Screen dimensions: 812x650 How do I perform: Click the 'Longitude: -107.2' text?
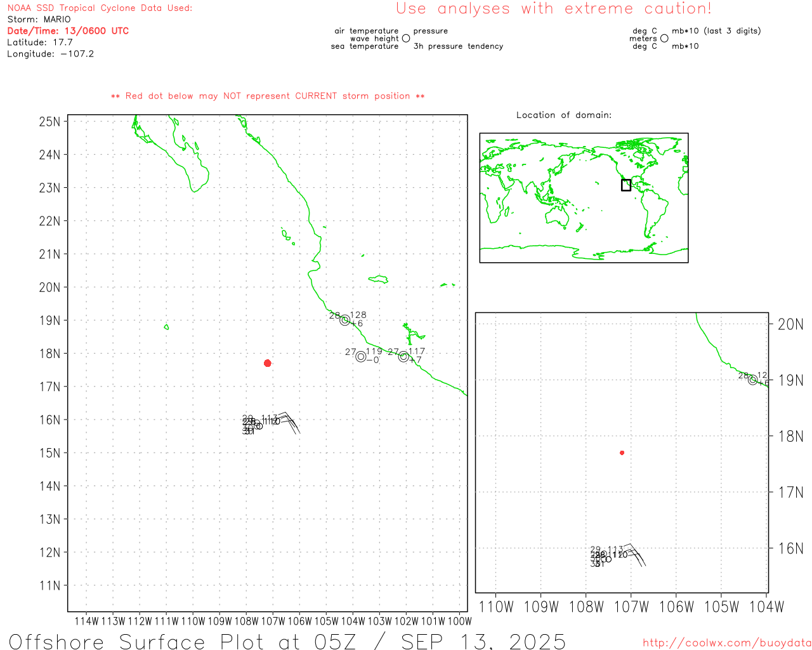(x=51, y=54)
